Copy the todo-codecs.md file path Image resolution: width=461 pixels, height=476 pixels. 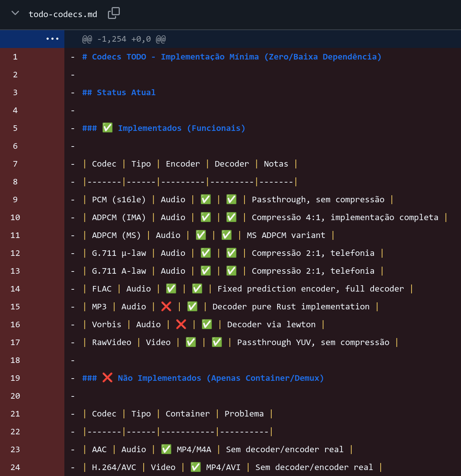(x=114, y=13)
